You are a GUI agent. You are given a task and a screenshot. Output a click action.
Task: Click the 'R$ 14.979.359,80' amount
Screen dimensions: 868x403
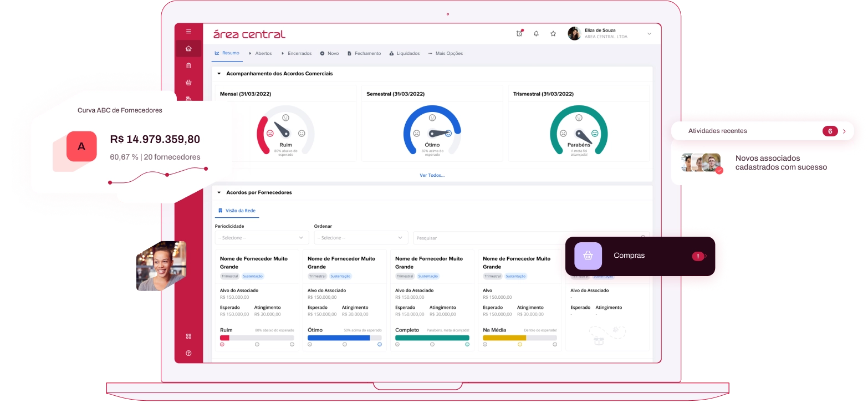point(155,140)
